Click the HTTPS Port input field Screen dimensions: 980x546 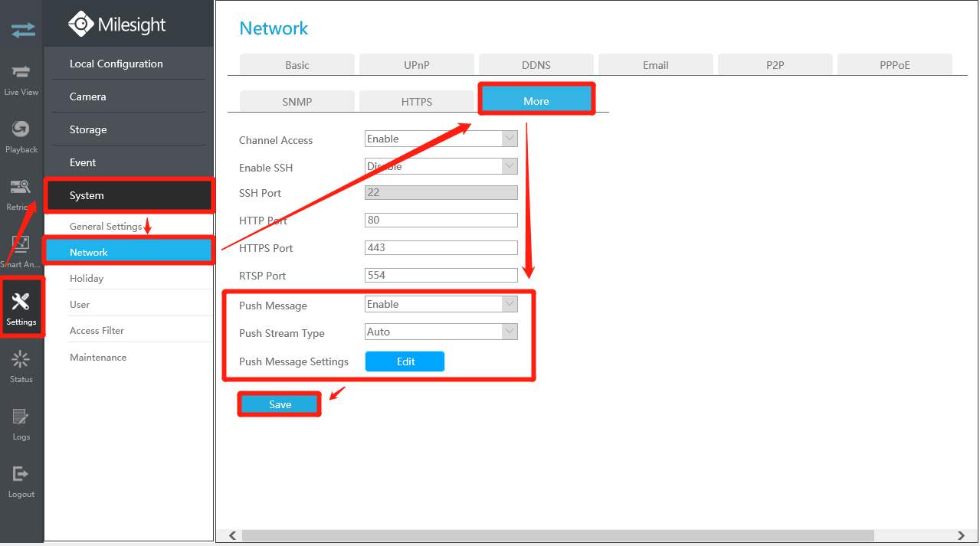(x=441, y=247)
